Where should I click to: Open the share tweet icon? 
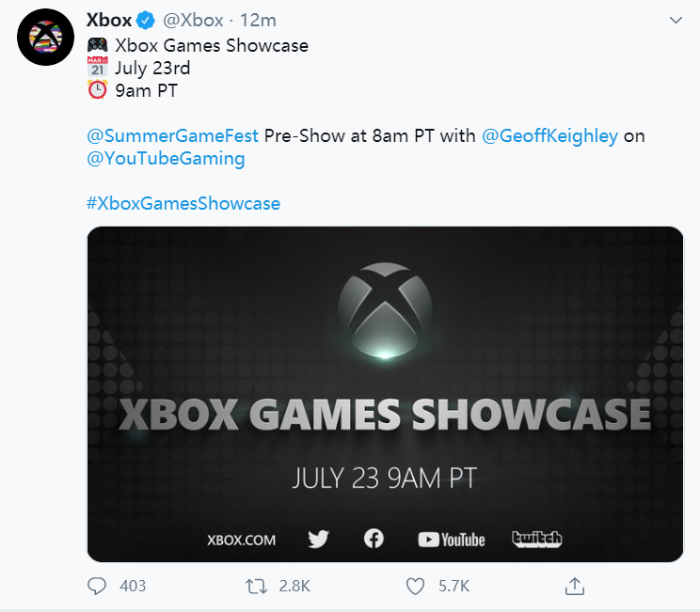tap(574, 586)
